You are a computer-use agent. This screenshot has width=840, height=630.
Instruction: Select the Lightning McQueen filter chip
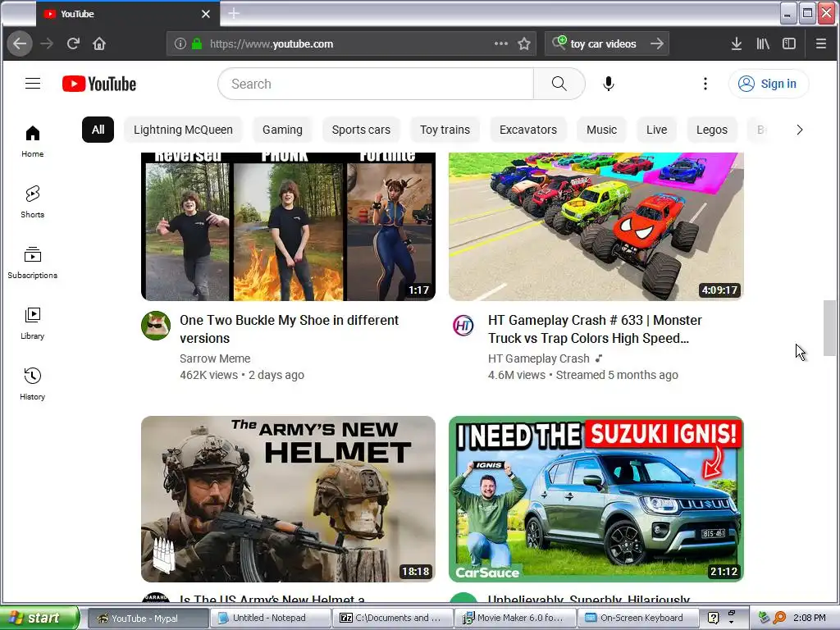183,130
